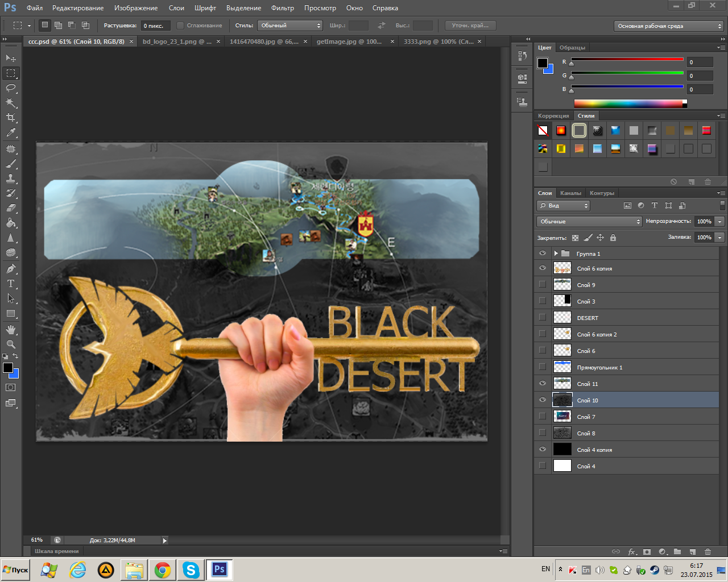Open Google Chrome from the taskbar
728x582 pixels.
pos(163,569)
